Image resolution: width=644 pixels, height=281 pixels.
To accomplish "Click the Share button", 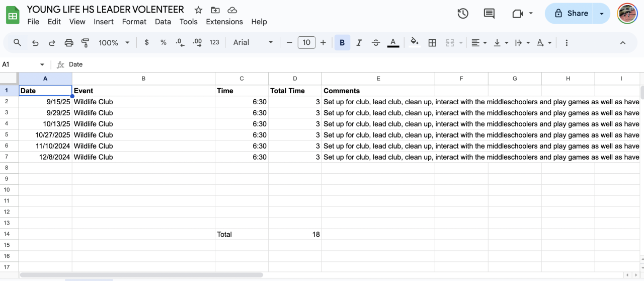I will 571,14.
